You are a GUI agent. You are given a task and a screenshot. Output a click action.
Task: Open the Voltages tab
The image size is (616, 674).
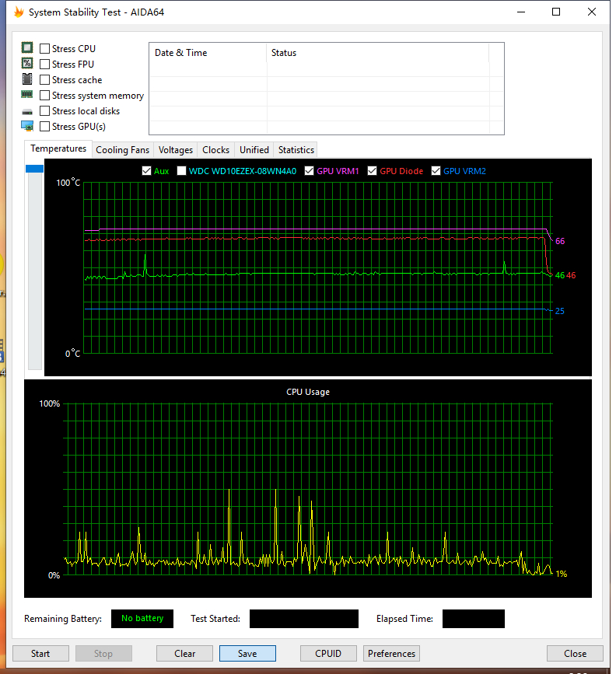coord(176,150)
